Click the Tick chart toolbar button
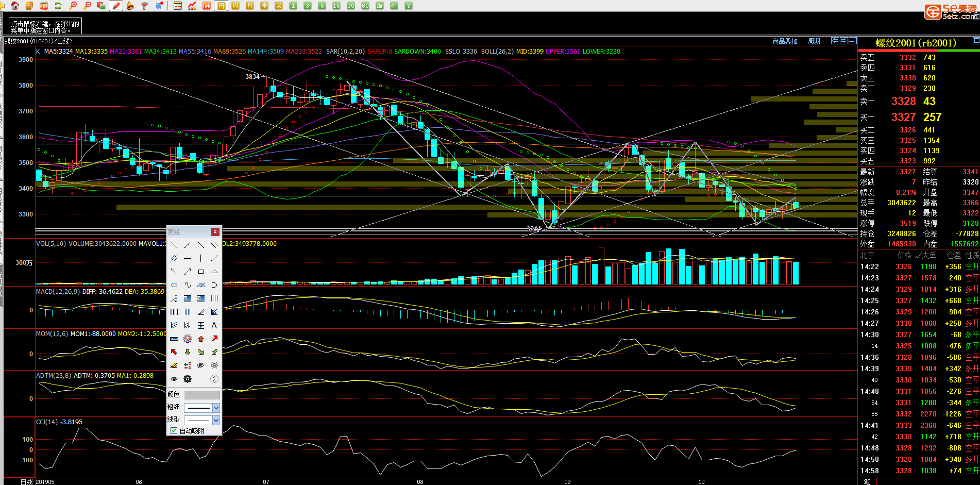 207,6
